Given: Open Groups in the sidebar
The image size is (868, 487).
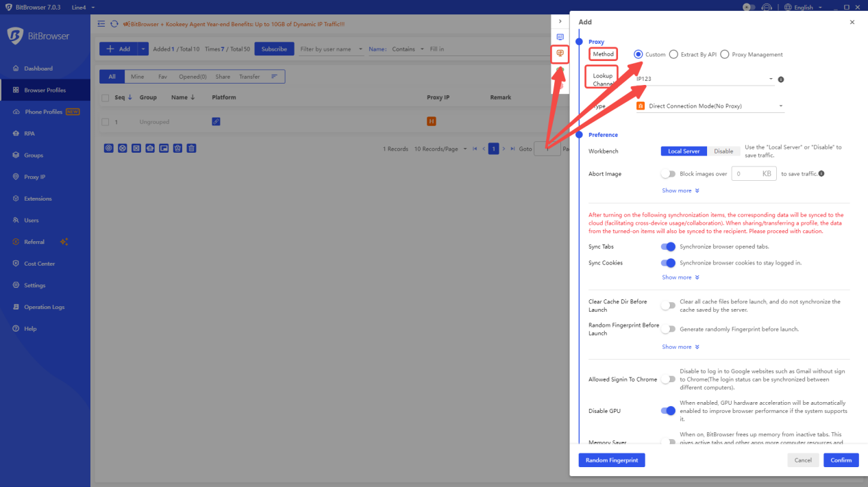Looking at the screenshot, I should [x=34, y=155].
